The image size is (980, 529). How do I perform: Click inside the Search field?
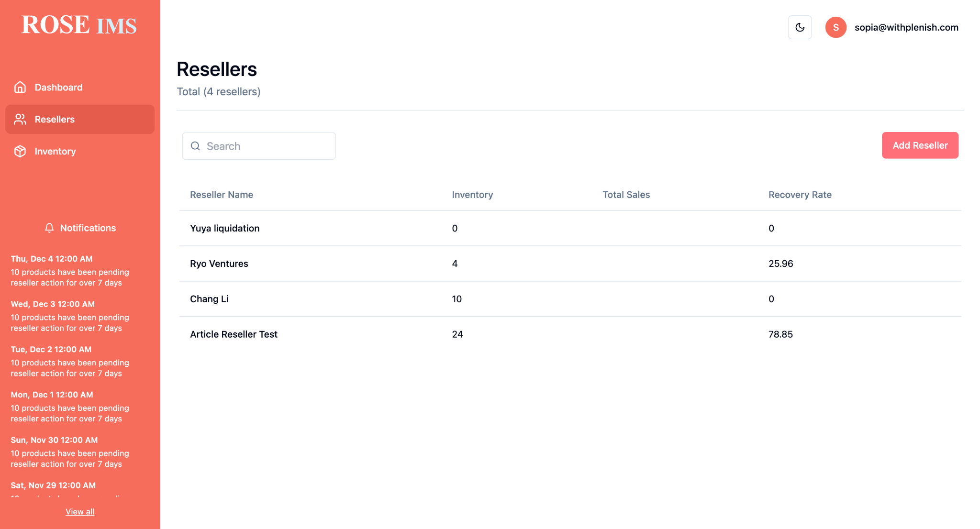click(258, 146)
